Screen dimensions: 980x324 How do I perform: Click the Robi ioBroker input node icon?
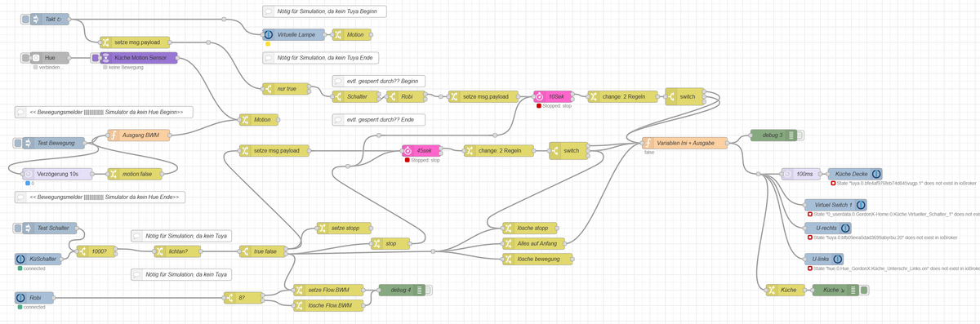coord(21,298)
